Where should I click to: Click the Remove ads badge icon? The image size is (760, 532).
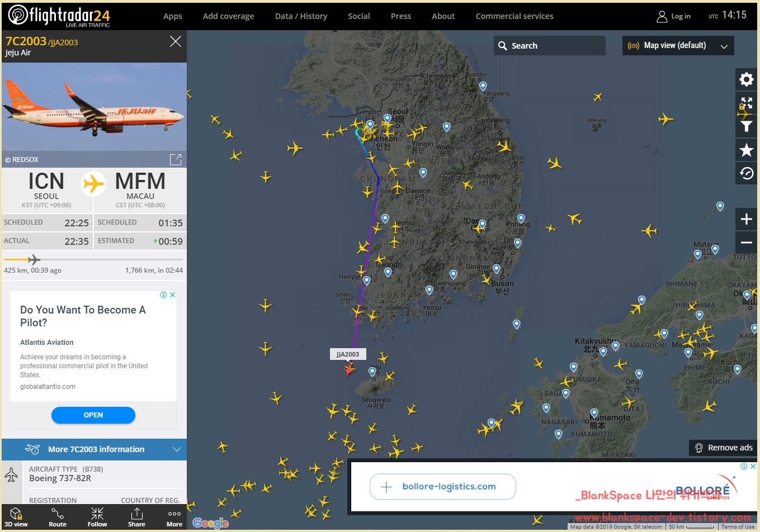pos(698,448)
